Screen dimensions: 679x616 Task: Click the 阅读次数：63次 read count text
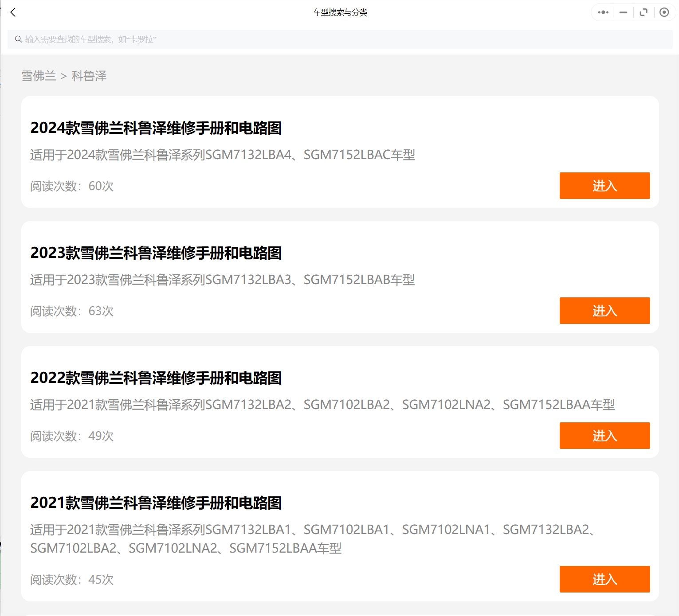(72, 311)
